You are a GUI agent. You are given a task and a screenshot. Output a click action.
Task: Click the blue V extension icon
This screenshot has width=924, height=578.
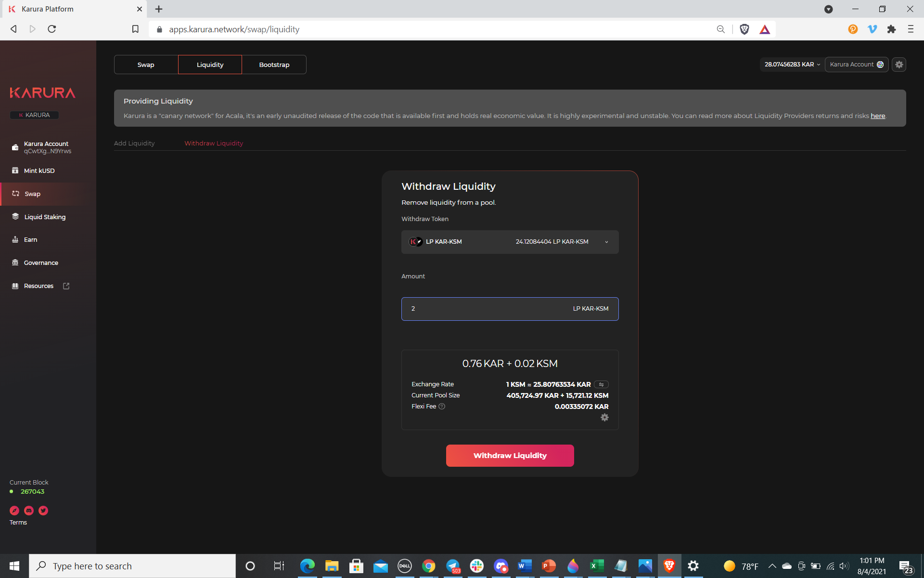872,29
